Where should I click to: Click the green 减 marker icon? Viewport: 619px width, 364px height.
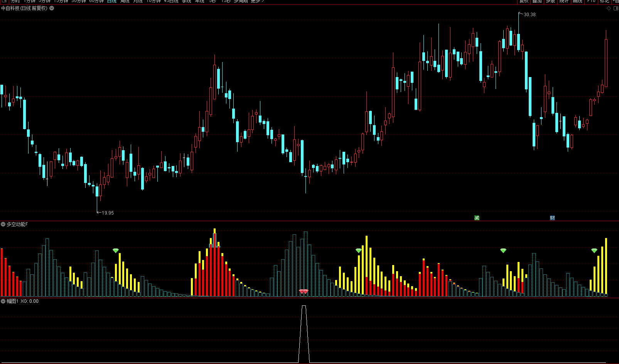(477, 218)
